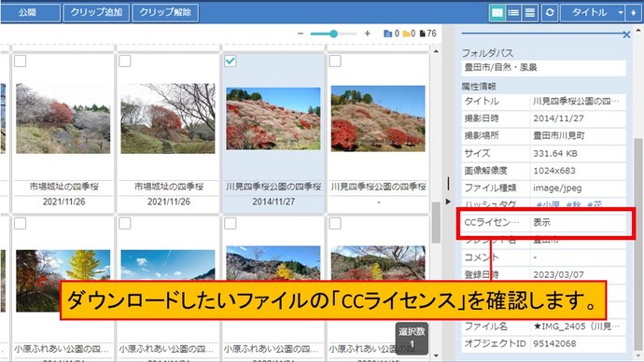Image resolution: width=644 pixels, height=362 pixels.
Task: Click the クリップ追加 button
Action: coord(96,13)
